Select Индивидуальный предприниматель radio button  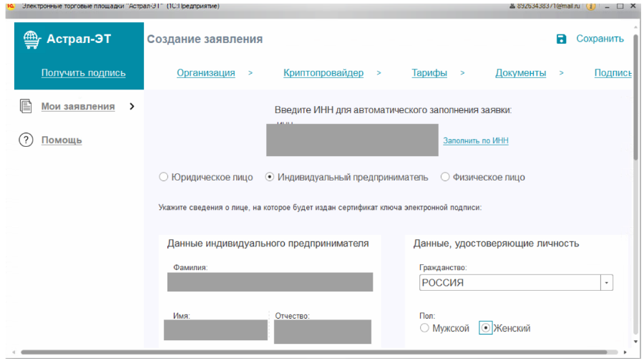tap(270, 177)
